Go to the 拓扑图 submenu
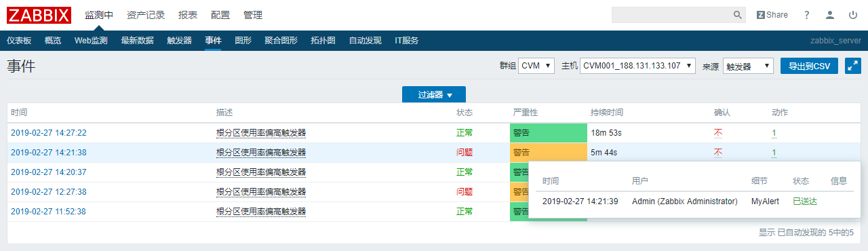Screen dimensions: 868x251 click(323, 41)
